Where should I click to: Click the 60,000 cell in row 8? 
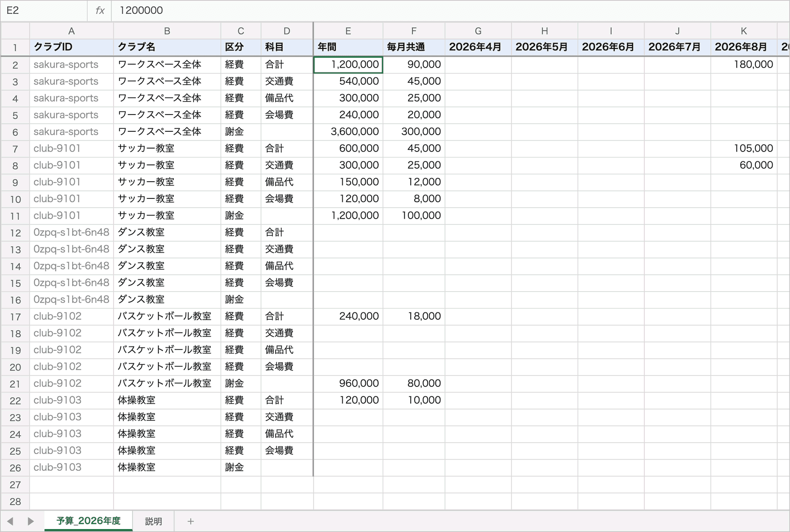(744, 165)
